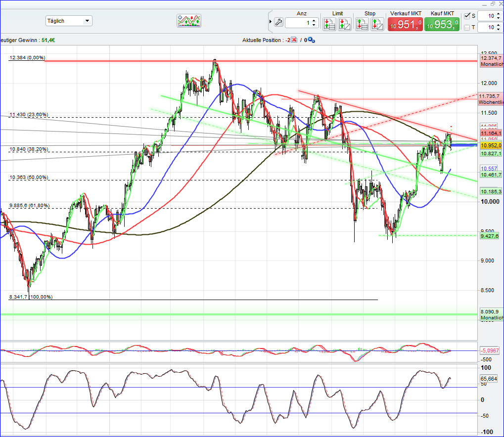504x437 pixels.
Task: Click the Stop order modify icon
Action: [x=377, y=23]
